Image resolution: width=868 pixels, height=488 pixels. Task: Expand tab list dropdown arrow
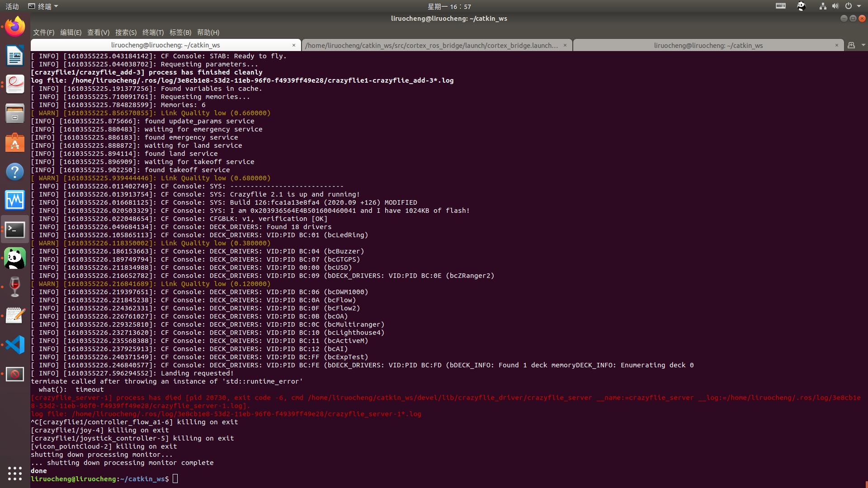point(863,45)
